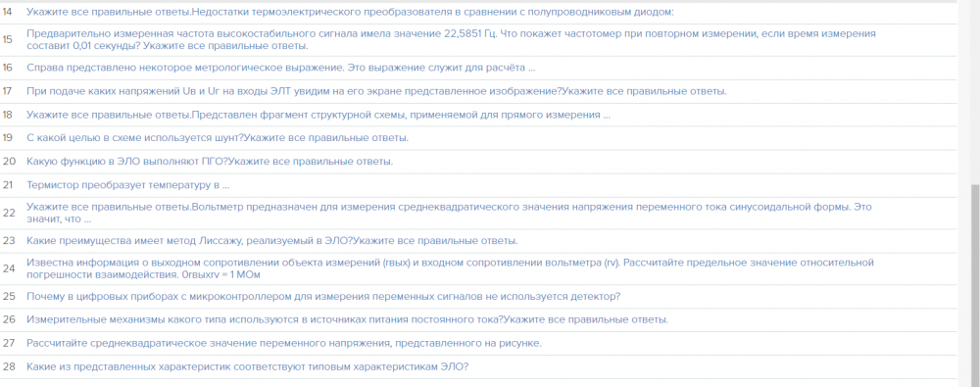Open question 19 about шунт in схеме

tap(218, 138)
